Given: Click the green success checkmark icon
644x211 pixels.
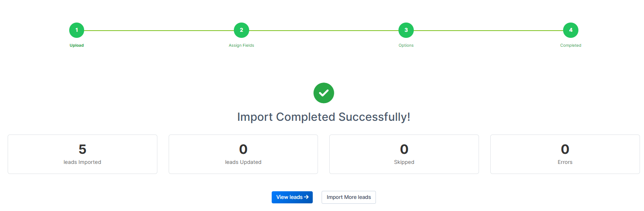Looking at the screenshot, I should [x=324, y=93].
